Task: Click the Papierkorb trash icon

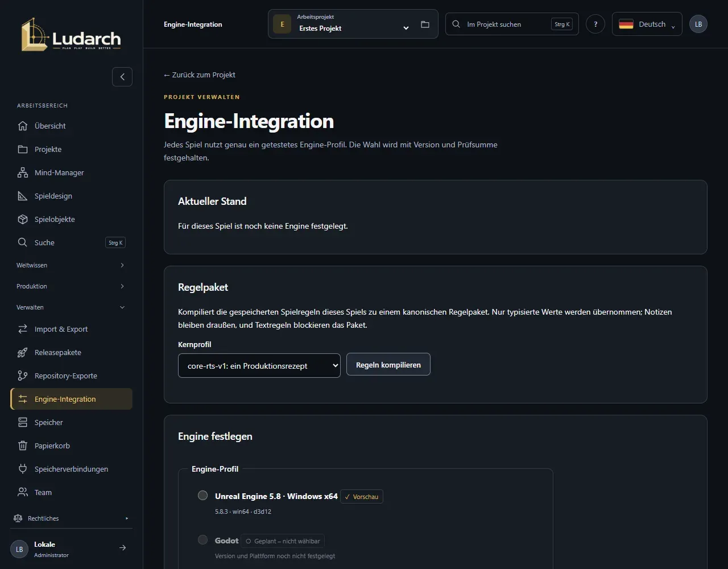Action: point(23,446)
